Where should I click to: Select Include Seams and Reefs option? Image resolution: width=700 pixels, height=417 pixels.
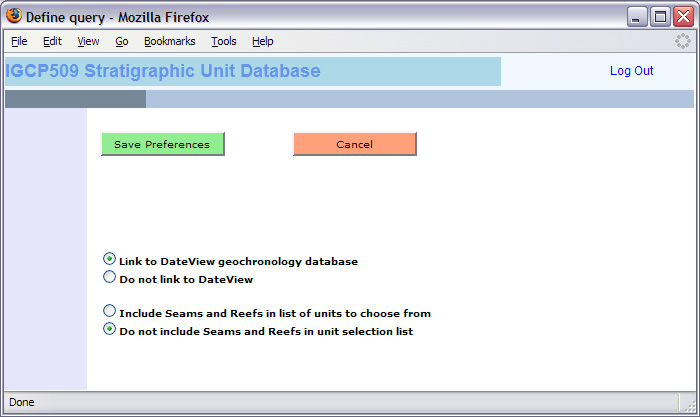(109, 311)
